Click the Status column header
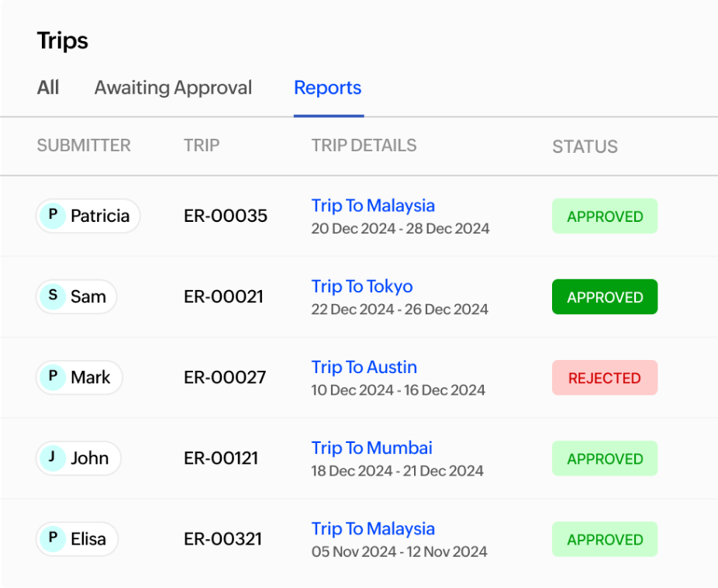 click(x=585, y=147)
